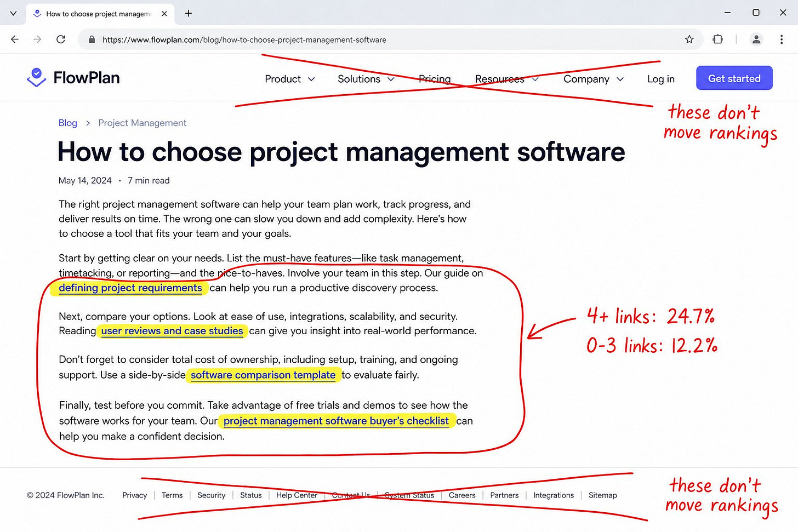Click the Get started button

tap(734, 78)
